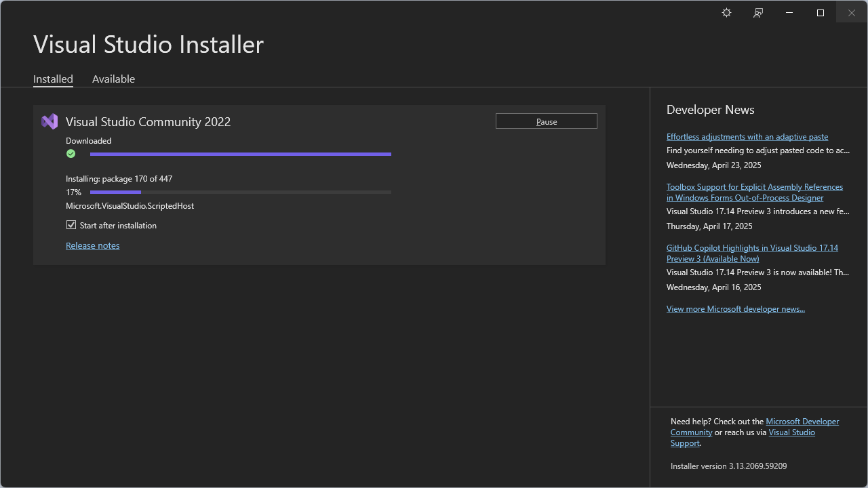868x488 pixels.
Task: Open 'Effortless adjustments with an adaptive paste' article
Action: [747, 136]
